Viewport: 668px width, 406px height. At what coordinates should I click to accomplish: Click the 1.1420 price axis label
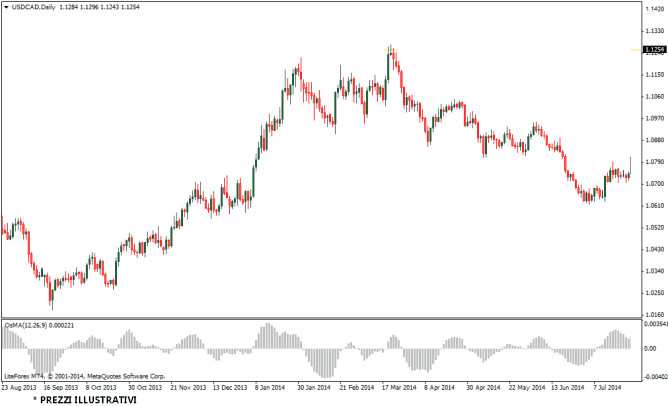656,9
